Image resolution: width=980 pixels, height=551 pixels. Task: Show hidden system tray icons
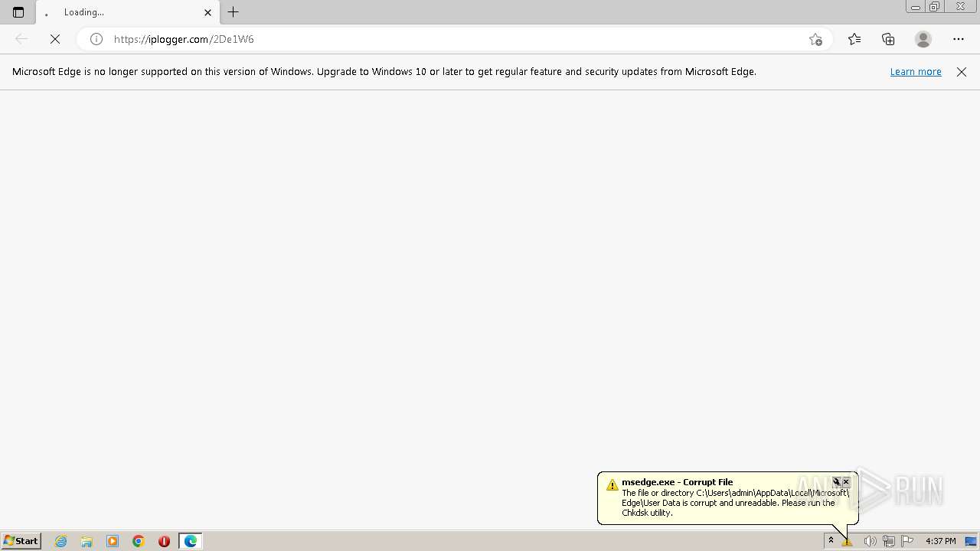click(x=831, y=541)
